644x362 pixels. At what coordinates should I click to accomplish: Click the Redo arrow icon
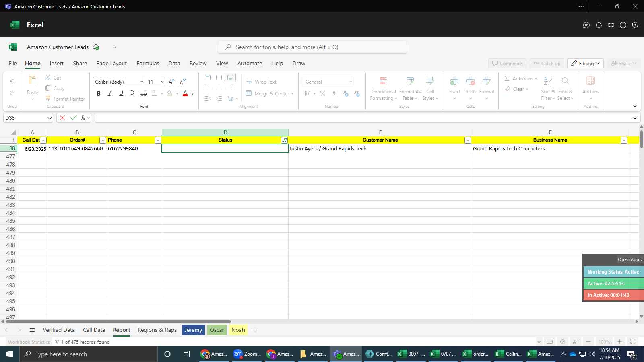pos(12,93)
